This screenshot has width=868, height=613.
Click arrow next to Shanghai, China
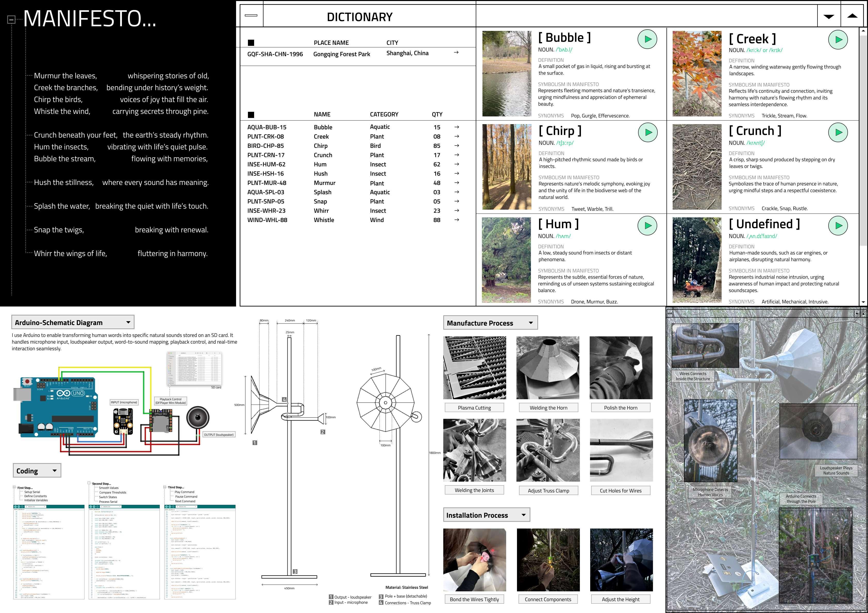[x=456, y=53]
